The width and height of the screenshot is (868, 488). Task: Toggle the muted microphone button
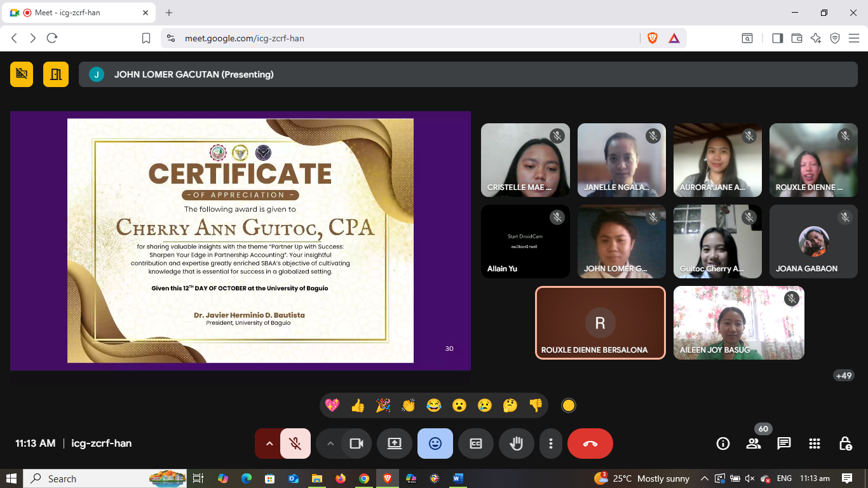click(x=295, y=444)
